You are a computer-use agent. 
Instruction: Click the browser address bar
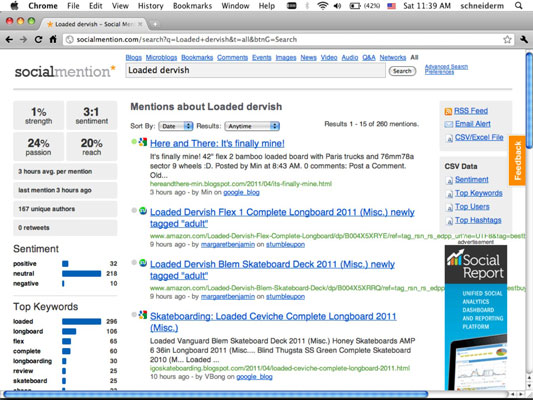coord(288,39)
